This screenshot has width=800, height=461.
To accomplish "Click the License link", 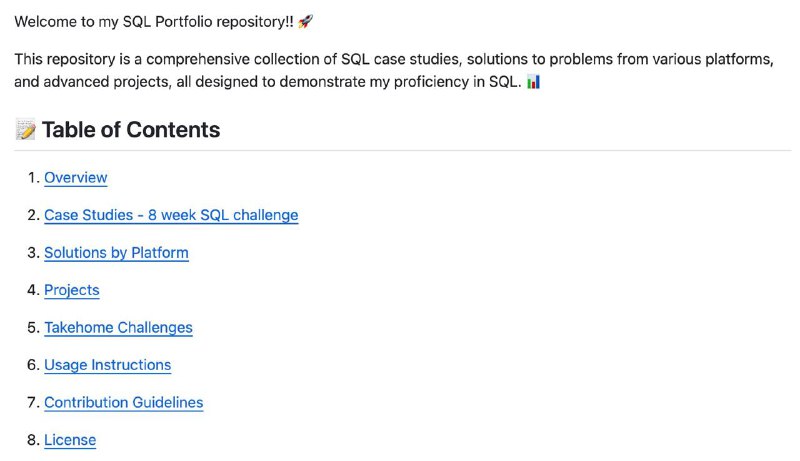I will point(70,440).
